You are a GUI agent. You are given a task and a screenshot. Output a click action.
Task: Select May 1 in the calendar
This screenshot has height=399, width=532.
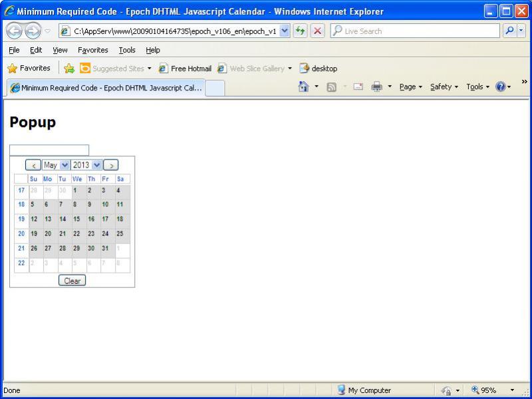(79, 192)
